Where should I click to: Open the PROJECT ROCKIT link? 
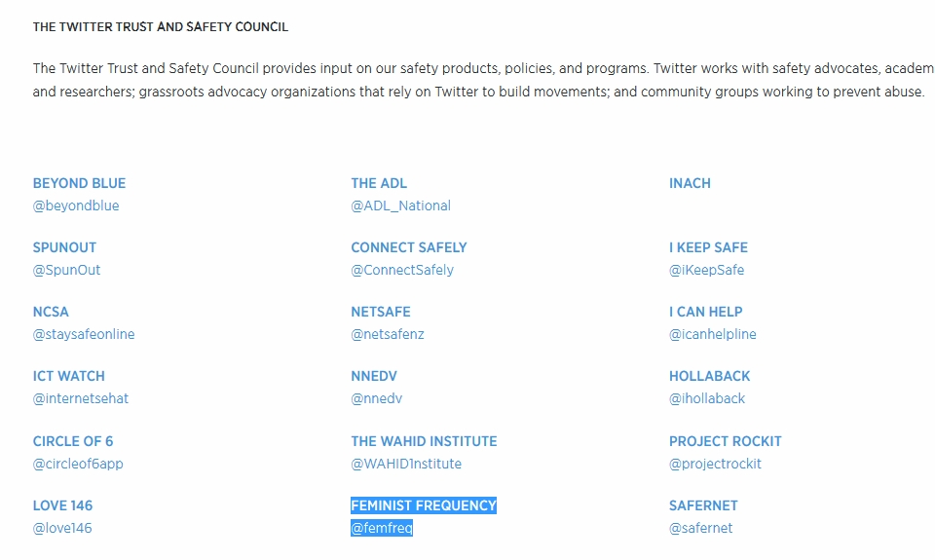tap(725, 441)
